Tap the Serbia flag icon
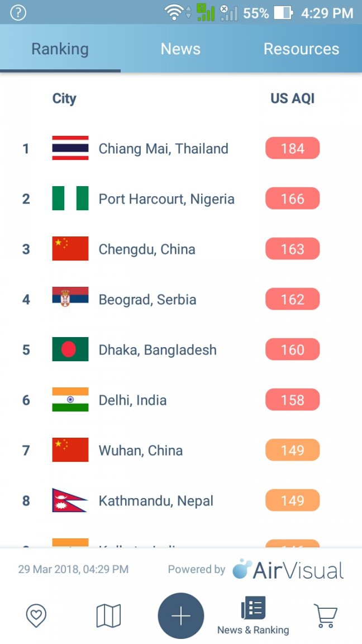This screenshot has width=362, height=644. (70, 299)
